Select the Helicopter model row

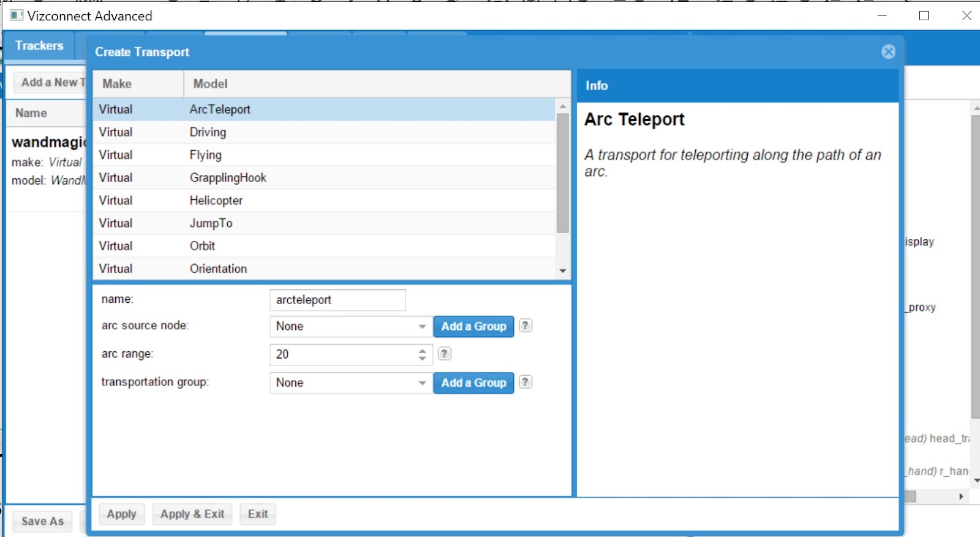(325, 200)
